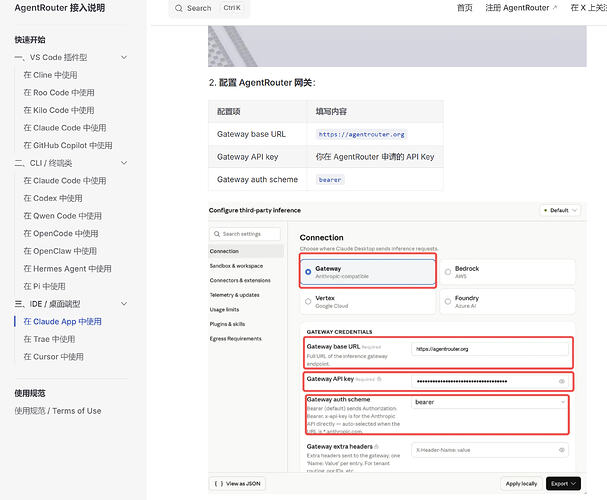The height and width of the screenshot is (500, 607).
Task: Open the 在 Cursor 中使用 page
Action: (53, 357)
